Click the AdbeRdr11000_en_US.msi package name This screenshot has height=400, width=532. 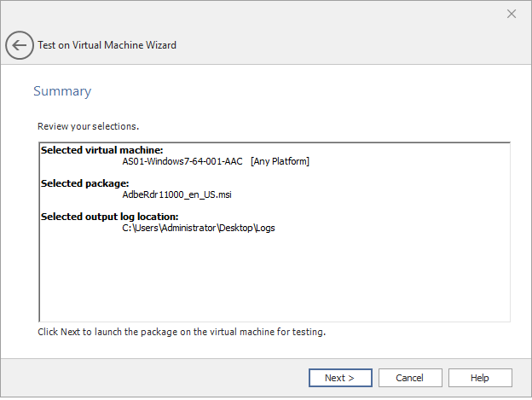tap(177, 194)
